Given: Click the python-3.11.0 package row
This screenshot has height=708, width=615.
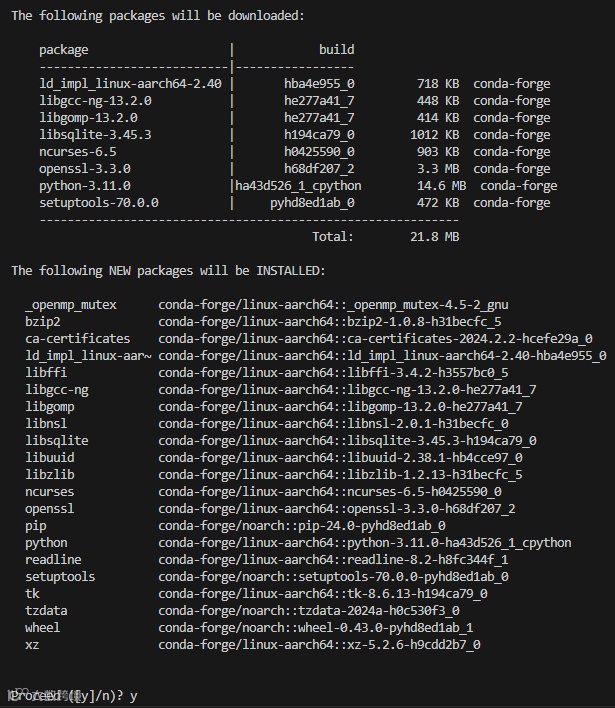Looking at the screenshot, I should point(298,186).
